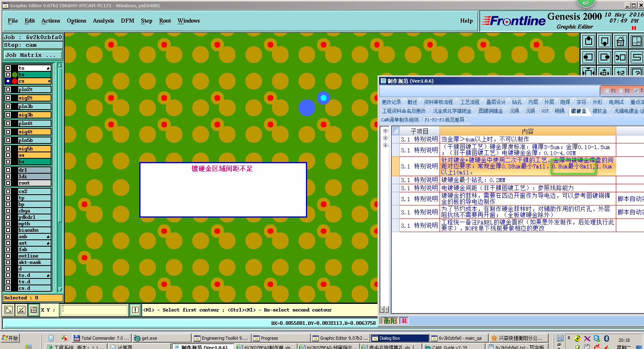
Task: Click the layer list scroll-up arrow
Action: click(x=60, y=65)
